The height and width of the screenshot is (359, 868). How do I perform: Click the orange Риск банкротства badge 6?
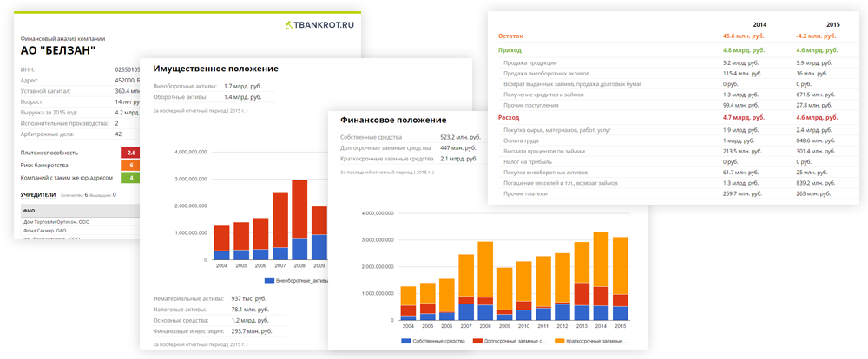tap(131, 166)
